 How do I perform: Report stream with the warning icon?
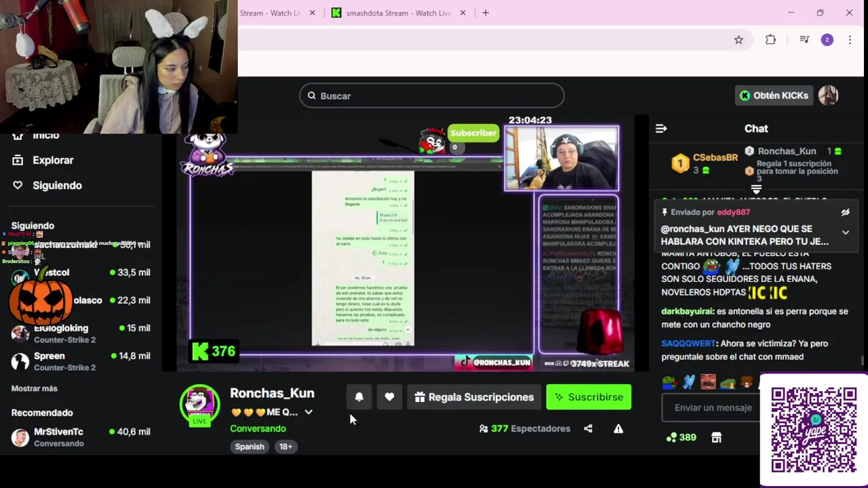coord(618,428)
